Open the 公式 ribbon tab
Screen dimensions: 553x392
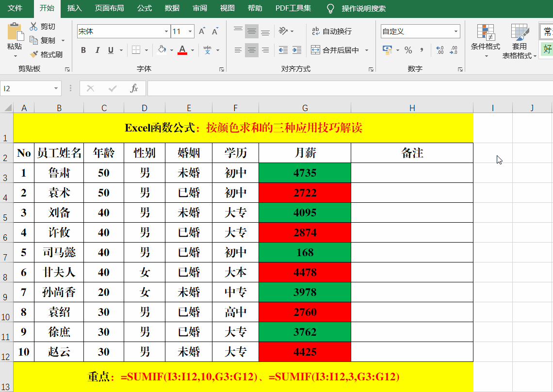(x=144, y=8)
